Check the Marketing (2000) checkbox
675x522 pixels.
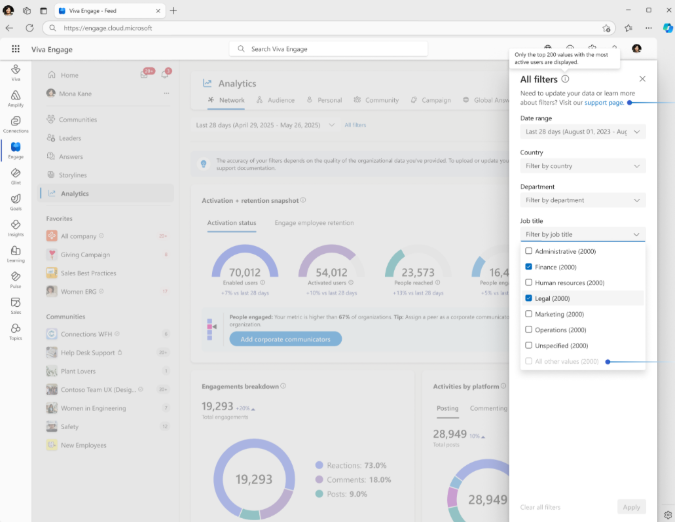529,314
